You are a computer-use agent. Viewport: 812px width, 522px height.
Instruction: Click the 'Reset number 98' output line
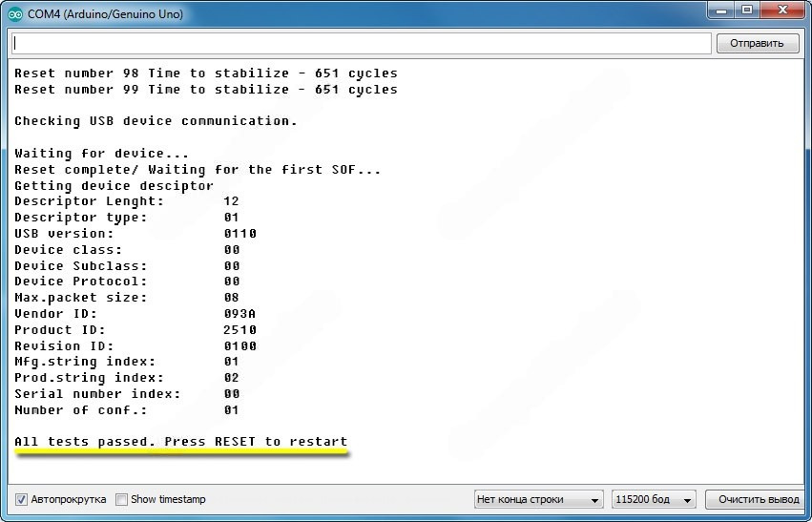tap(205, 73)
